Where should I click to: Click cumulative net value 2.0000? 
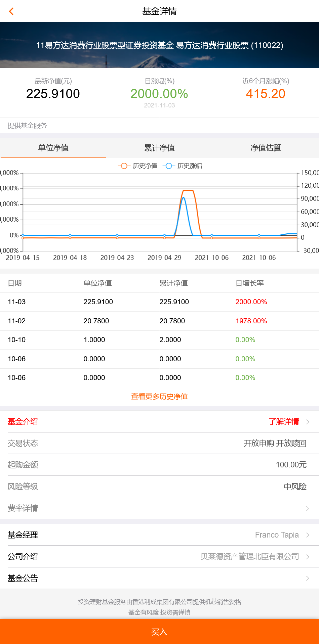tap(170, 340)
